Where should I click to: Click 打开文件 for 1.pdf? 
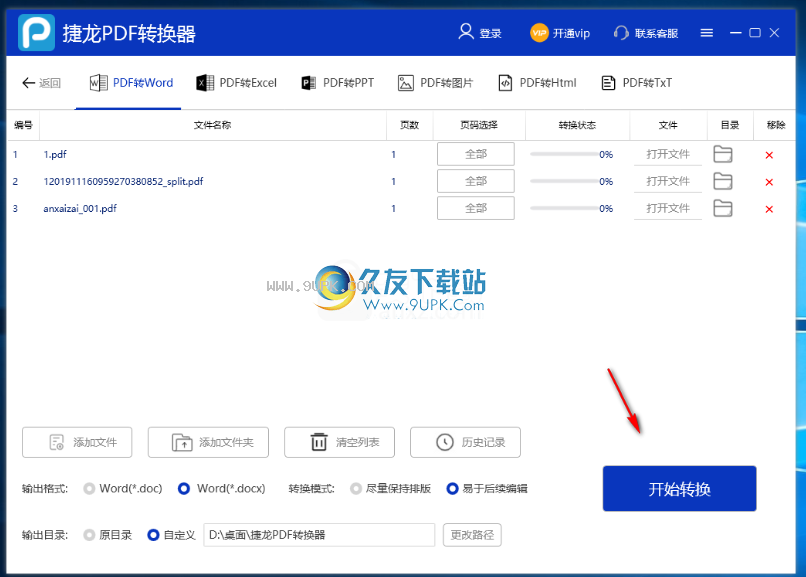point(668,154)
